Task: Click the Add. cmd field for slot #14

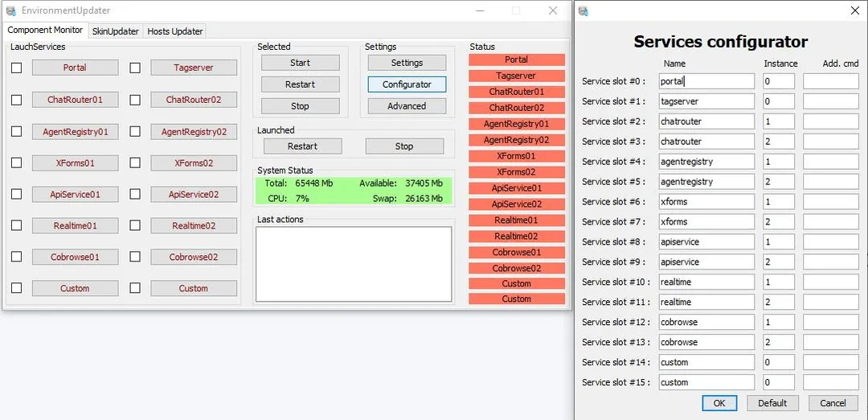Action: click(831, 362)
